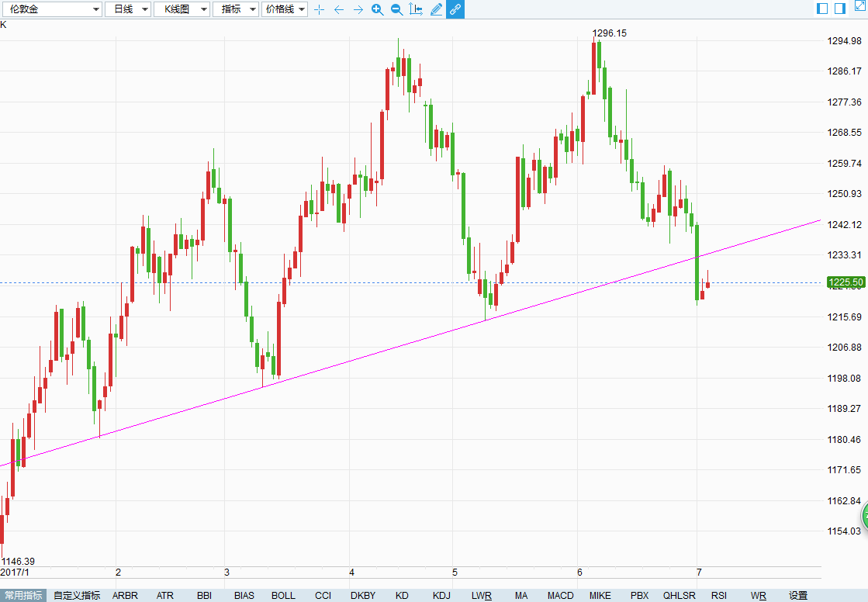This screenshot has height=602, width=868.
Task: Apply the MACD indicator
Action: point(560,596)
